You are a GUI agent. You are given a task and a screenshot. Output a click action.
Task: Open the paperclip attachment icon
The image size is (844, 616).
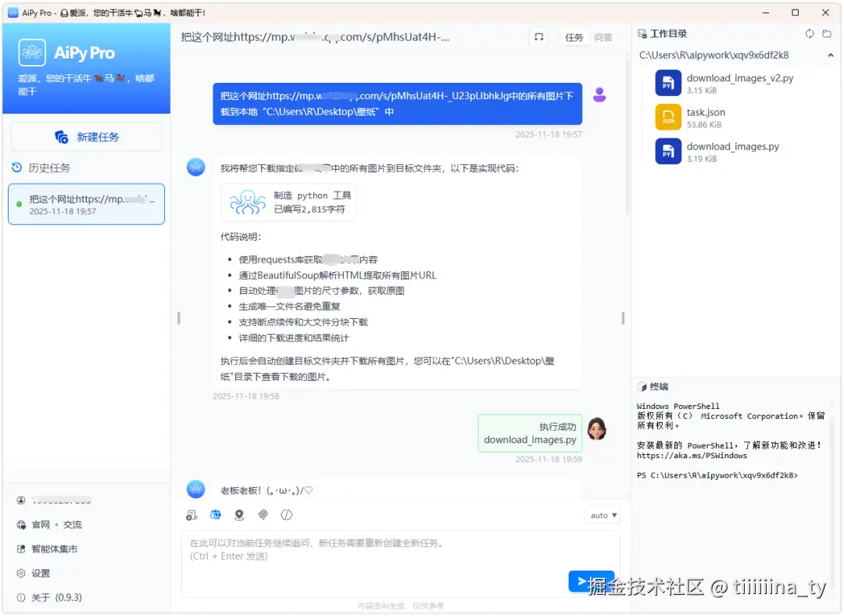pyautogui.click(x=263, y=514)
